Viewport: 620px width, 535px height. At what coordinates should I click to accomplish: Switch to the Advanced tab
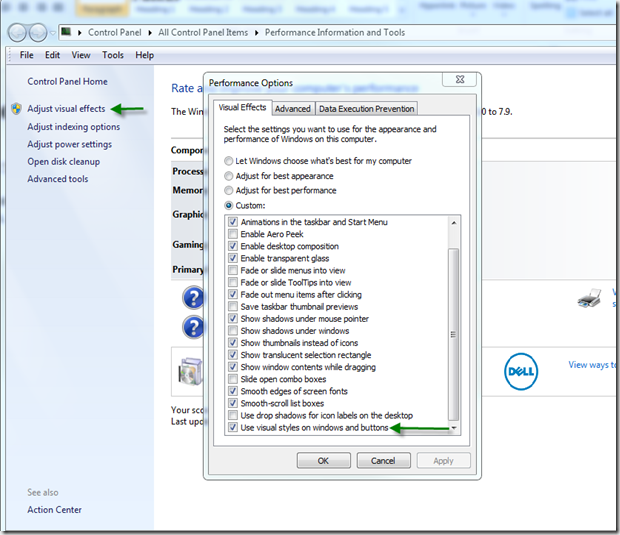[x=292, y=109]
